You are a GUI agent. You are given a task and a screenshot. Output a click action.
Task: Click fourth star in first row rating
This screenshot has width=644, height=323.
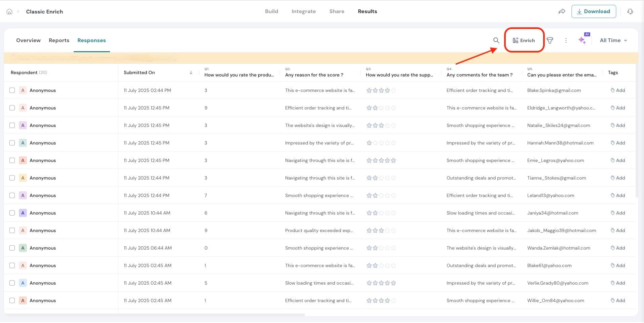[387, 90]
